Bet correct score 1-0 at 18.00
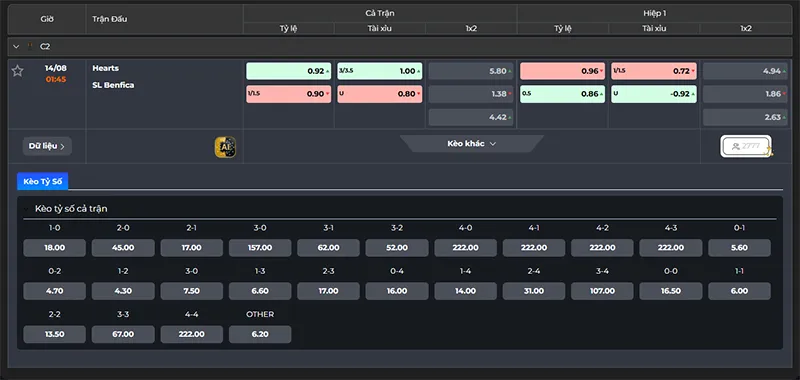Screen dimensions: 800x380 (x=55, y=248)
